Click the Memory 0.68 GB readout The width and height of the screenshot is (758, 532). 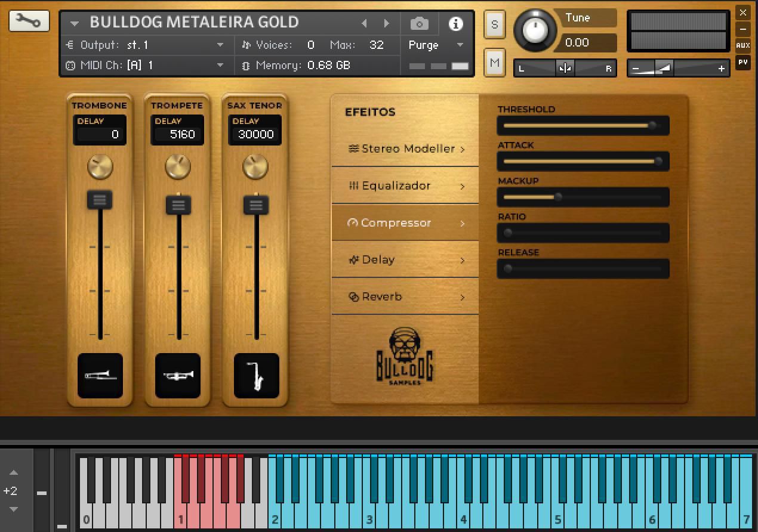tap(329, 66)
